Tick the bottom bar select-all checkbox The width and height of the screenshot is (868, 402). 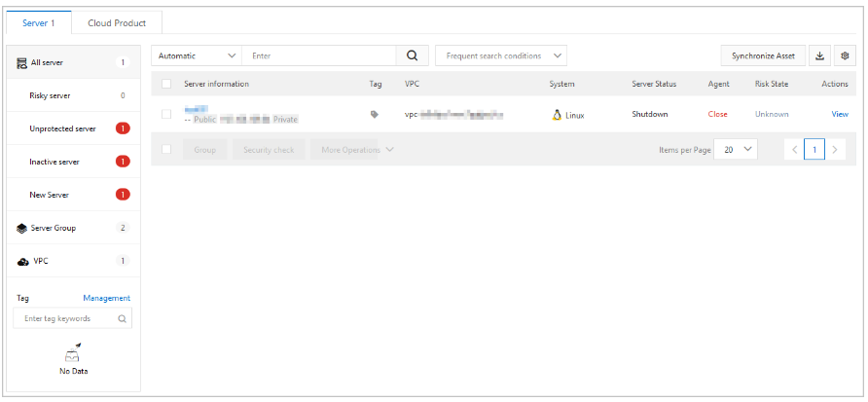pos(166,150)
